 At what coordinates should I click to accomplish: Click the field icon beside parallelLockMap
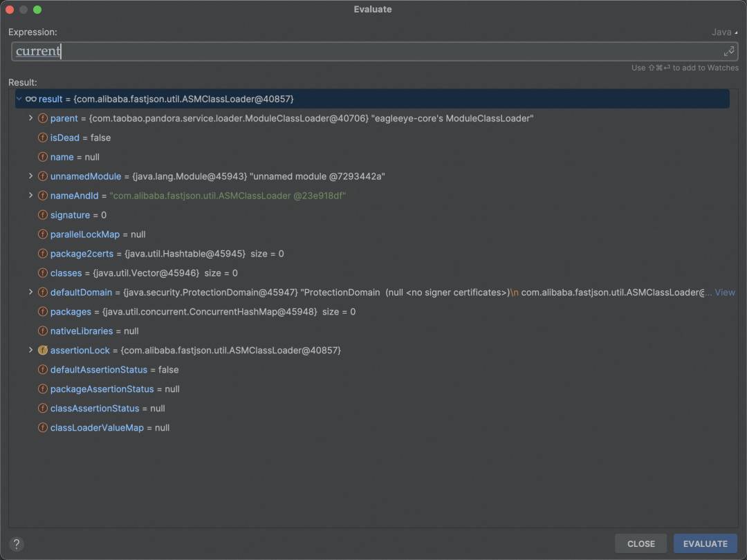point(42,234)
